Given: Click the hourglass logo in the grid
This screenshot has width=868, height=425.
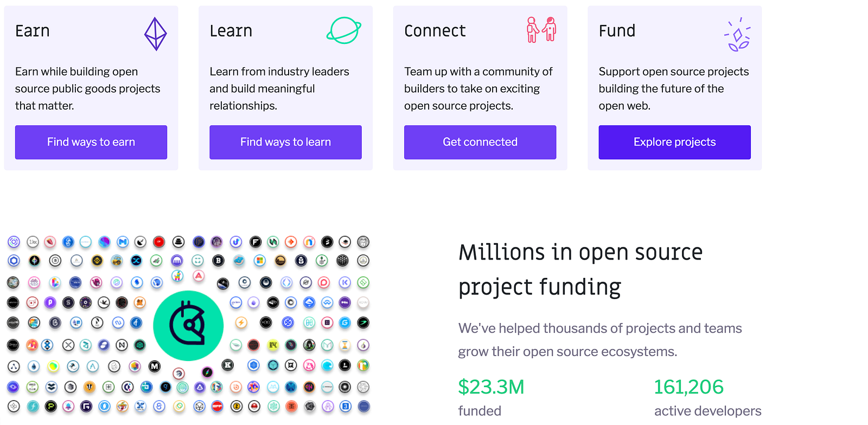Looking at the screenshot, I should (344, 345).
